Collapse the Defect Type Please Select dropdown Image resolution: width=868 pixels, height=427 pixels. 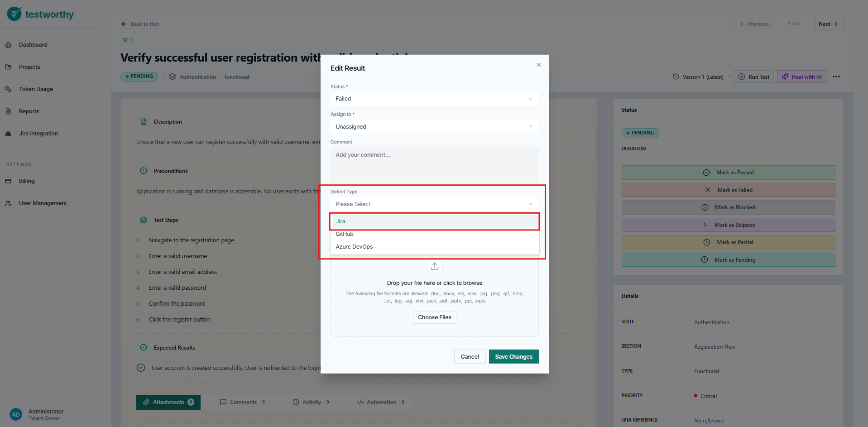pos(434,204)
